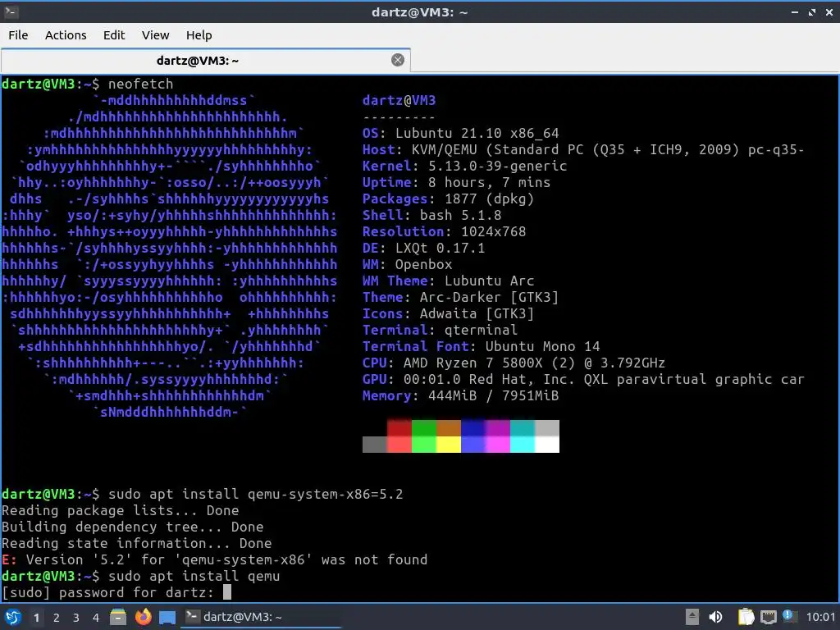
Task: Launch the file manager from the panel
Action: click(118, 617)
